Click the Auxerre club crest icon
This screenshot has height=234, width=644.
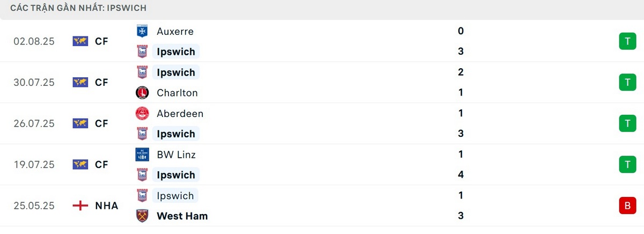pos(142,31)
